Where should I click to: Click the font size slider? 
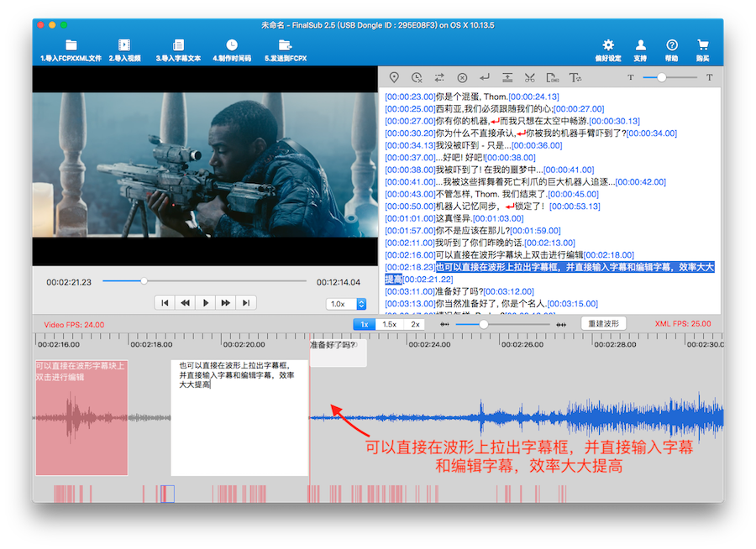pyautogui.click(x=662, y=77)
